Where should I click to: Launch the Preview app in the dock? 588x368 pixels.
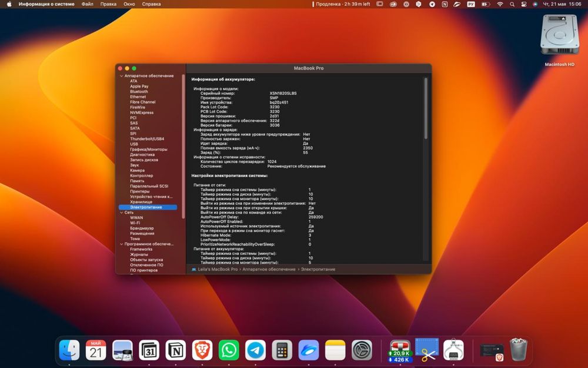(123, 350)
